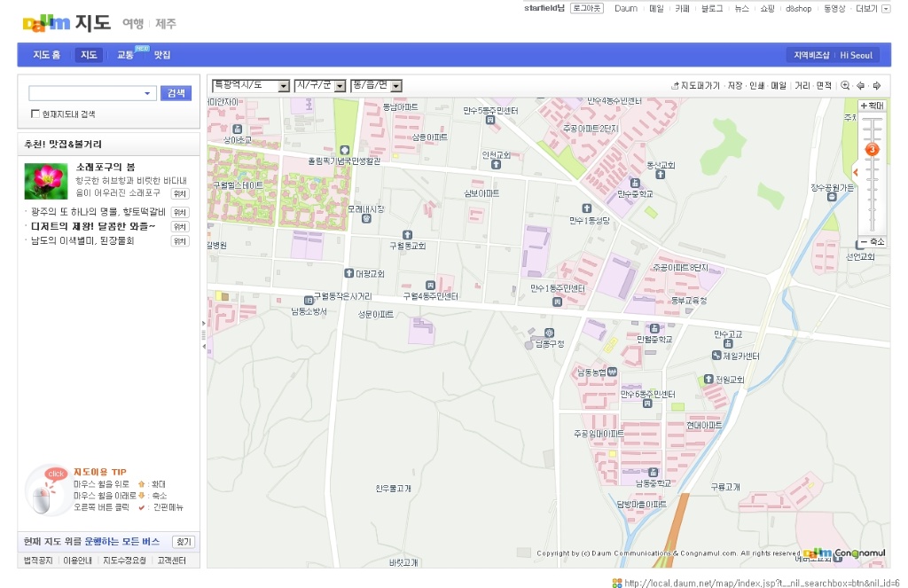Click the 제일카센터 marker icon
Image resolution: width=908 pixels, height=588 pixels.
click(x=716, y=356)
